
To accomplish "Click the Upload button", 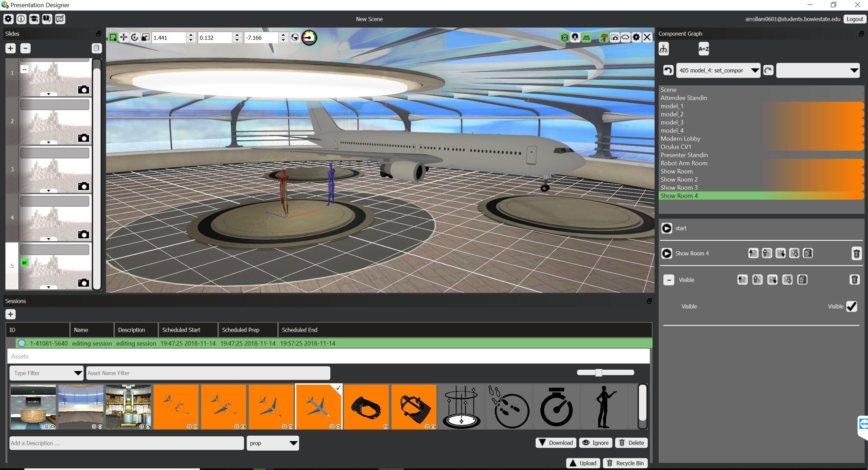I will 584,463.
